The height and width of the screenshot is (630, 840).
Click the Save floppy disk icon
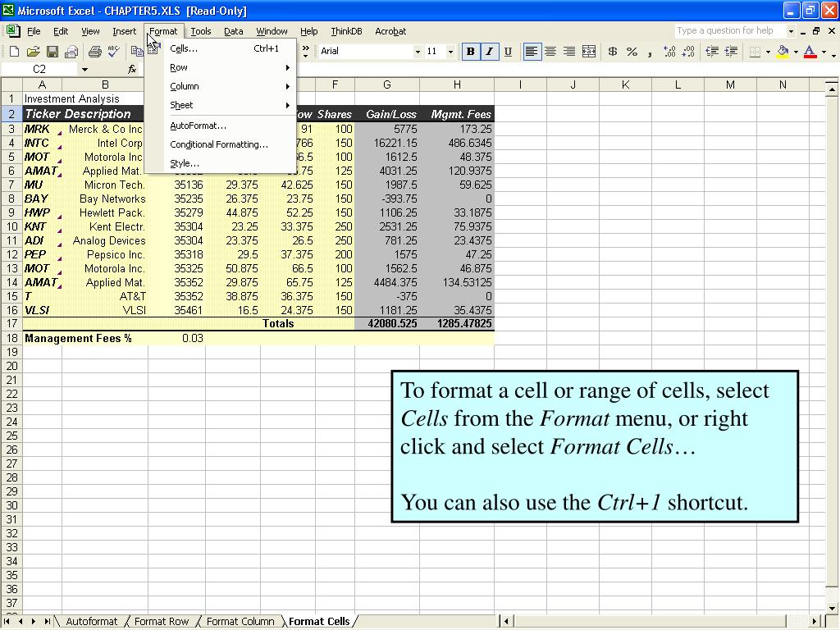pyautogui.click(x=52, y=52)
